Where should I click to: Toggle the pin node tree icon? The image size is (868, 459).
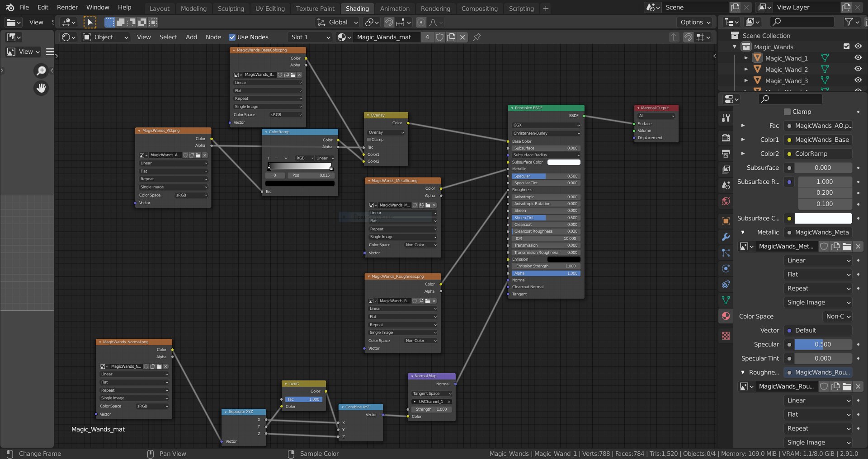476,37
